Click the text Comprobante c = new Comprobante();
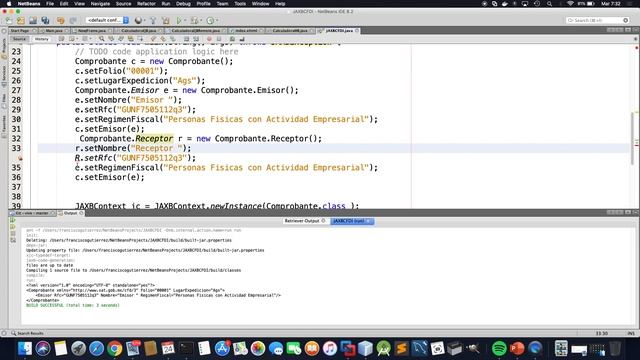This screenshot has width=640, height=360. point(154,61)
